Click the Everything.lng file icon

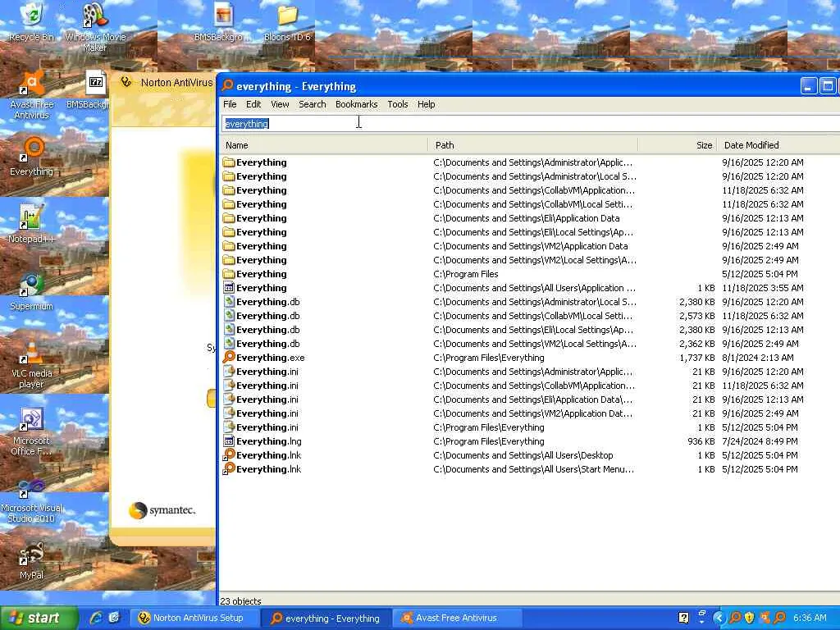click(229, 441)
